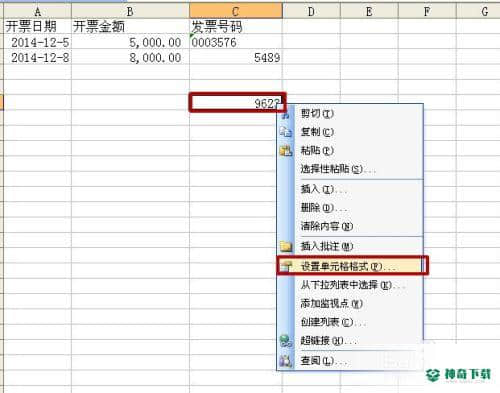Click the Hyperlink globe icon
Image resolution: width=500 pixels, height=393 pixels.
(x=286, y=341)
